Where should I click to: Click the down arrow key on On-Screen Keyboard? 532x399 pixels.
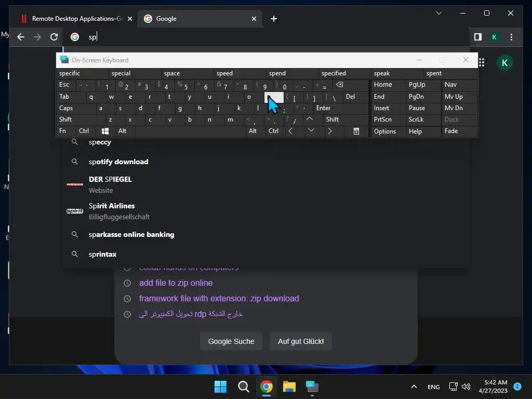tap(311, 130)
